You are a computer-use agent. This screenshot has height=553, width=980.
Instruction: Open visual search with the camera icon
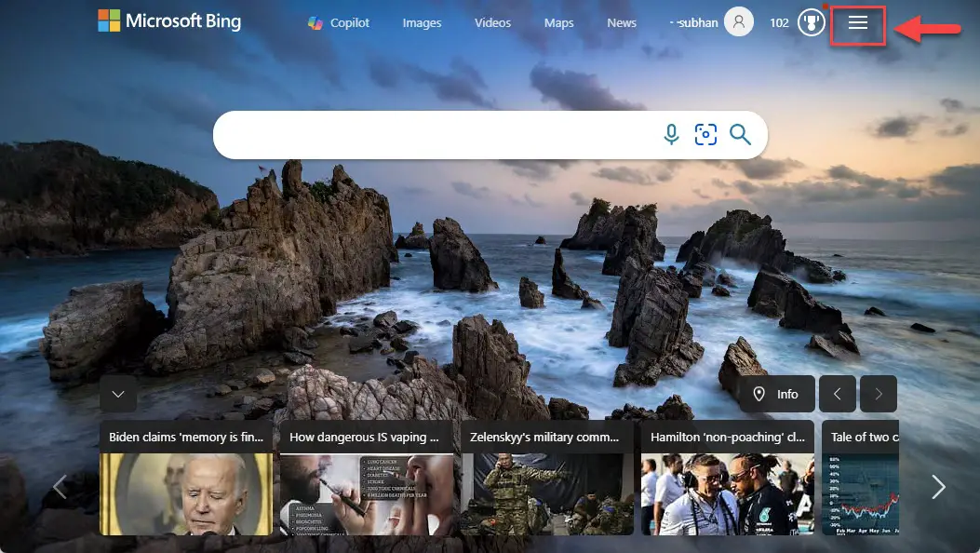coord(705,134)
